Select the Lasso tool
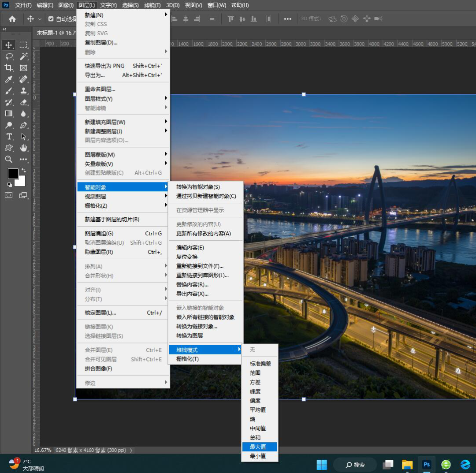 click(9, 56)
